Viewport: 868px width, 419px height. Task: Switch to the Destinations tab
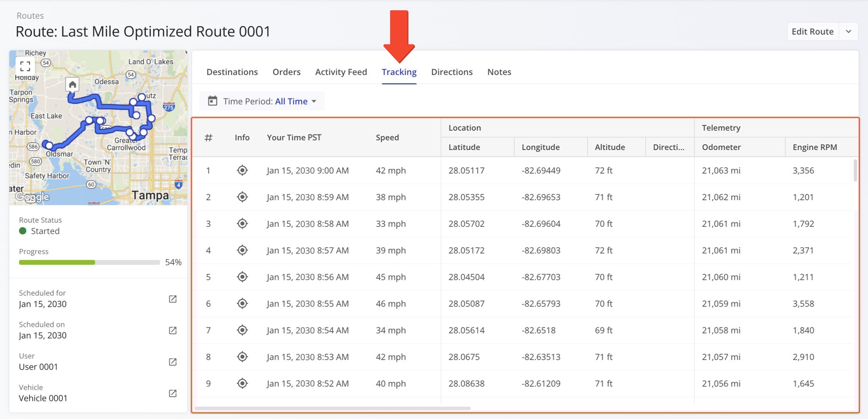pyautogui.click(x=232, y=72)
